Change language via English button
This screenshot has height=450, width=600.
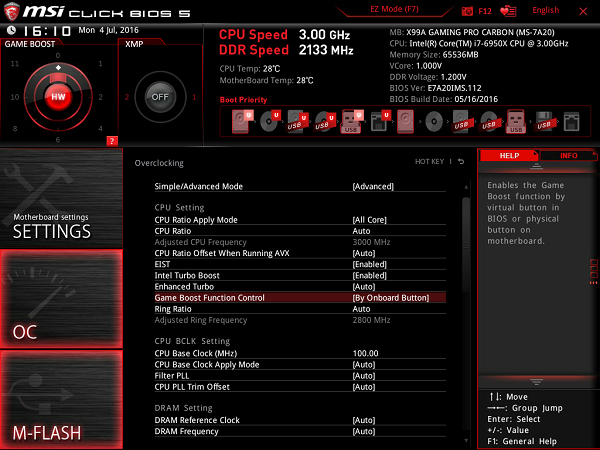click(546, 10)
